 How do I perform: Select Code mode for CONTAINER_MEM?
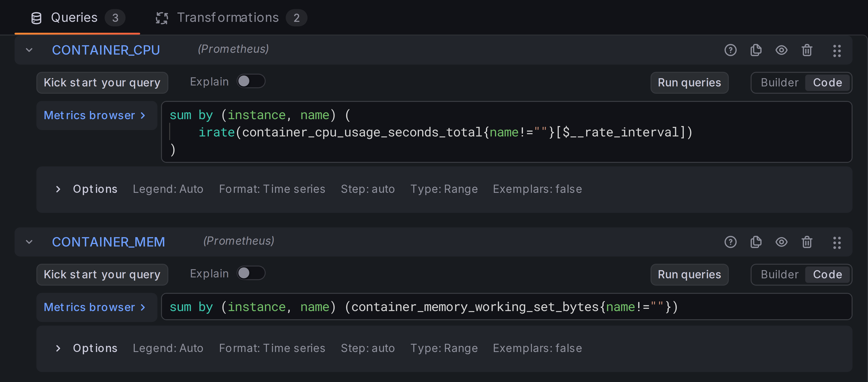click(x=827, y=274)
